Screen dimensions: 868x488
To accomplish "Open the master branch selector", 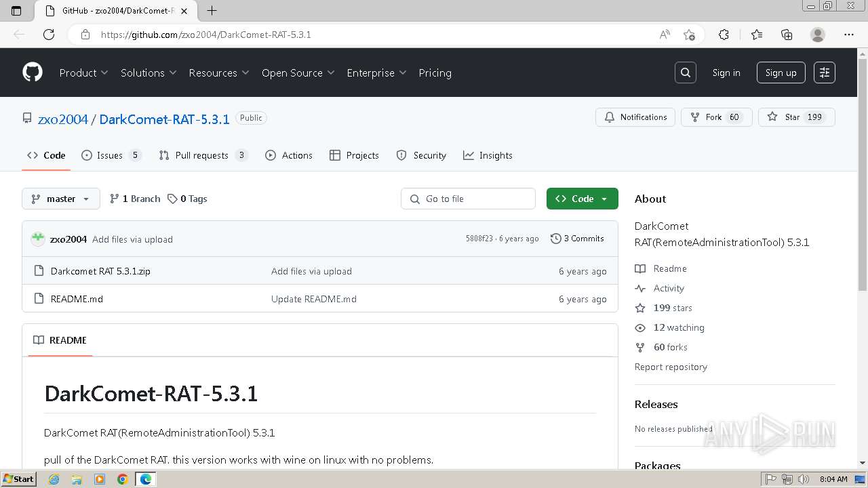I will click(x=61, y=199).
